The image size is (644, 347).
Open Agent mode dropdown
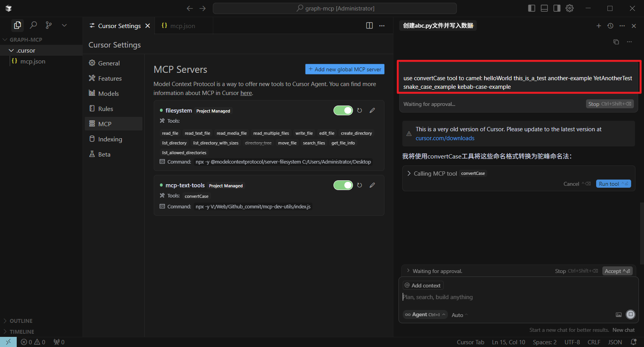(425, 315)
